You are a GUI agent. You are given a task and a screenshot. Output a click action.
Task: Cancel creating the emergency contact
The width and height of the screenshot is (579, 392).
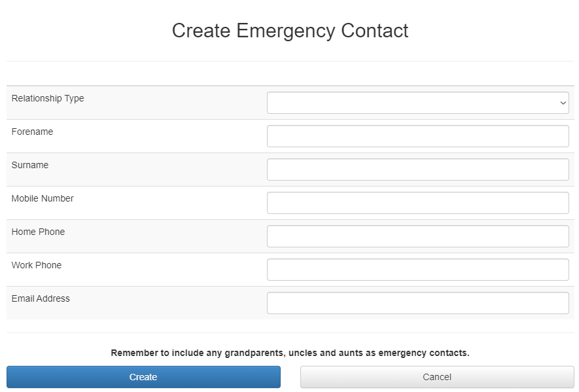437,377
